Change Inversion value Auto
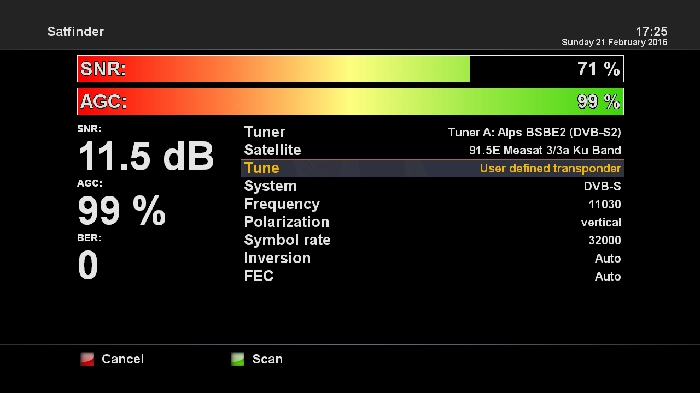 click(608, 259)
